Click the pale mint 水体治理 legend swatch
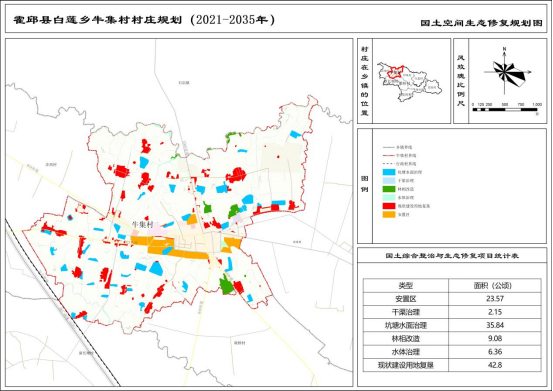This screenshot has width=553, height=391. point(389,197)
